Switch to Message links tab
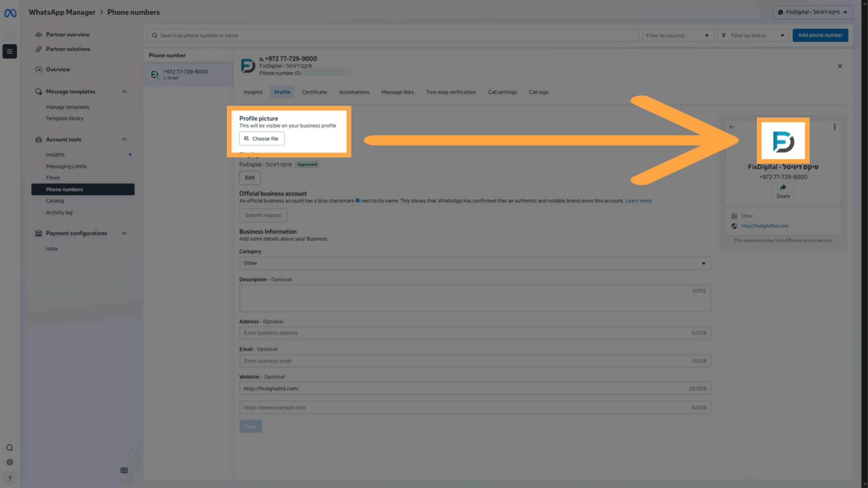The height and width of the screenshot is (488, 868). pyautogui.click(x=397, y=92)
